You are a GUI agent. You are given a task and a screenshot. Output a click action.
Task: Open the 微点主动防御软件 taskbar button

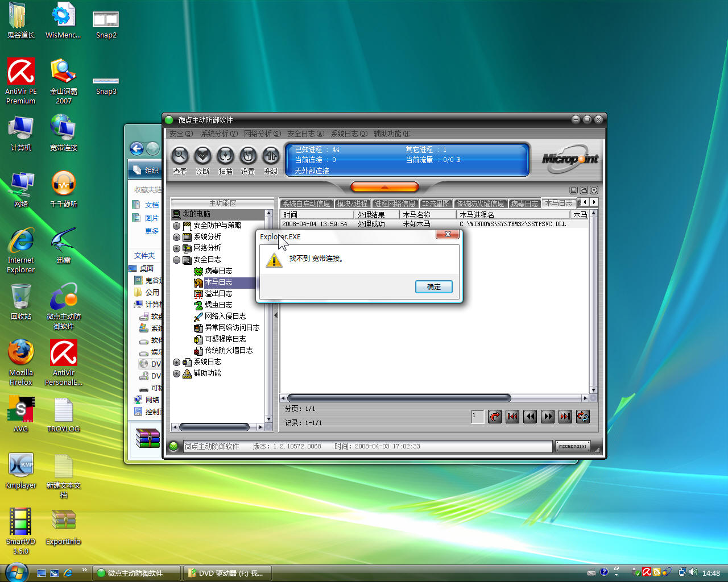pos(137,573)
